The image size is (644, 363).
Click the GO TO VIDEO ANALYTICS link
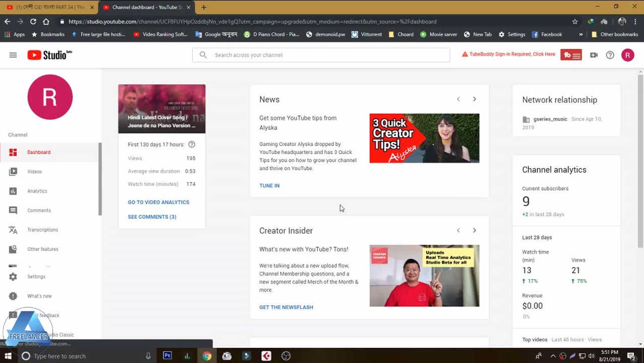pos(158,202)
